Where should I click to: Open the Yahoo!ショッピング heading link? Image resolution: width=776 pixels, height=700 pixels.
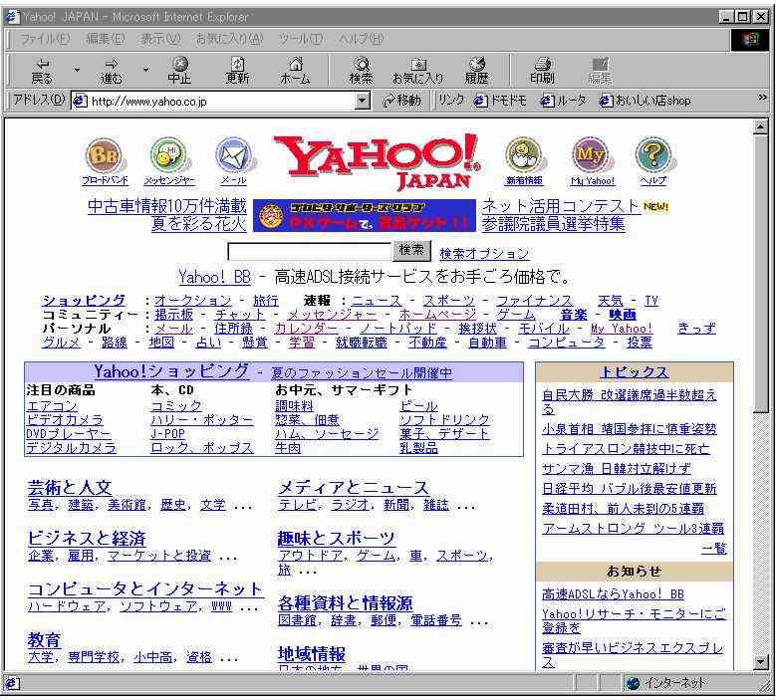(x=171, y=371)
